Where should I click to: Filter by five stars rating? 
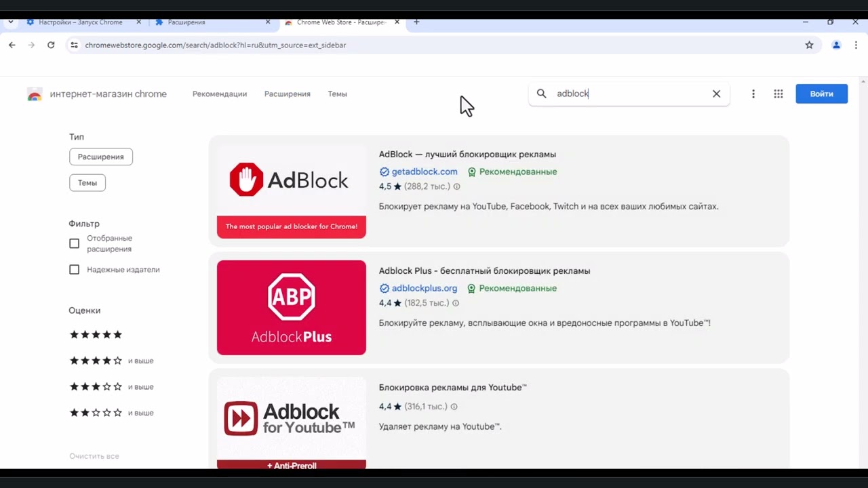pyautogui.click(x=96, y=335)
